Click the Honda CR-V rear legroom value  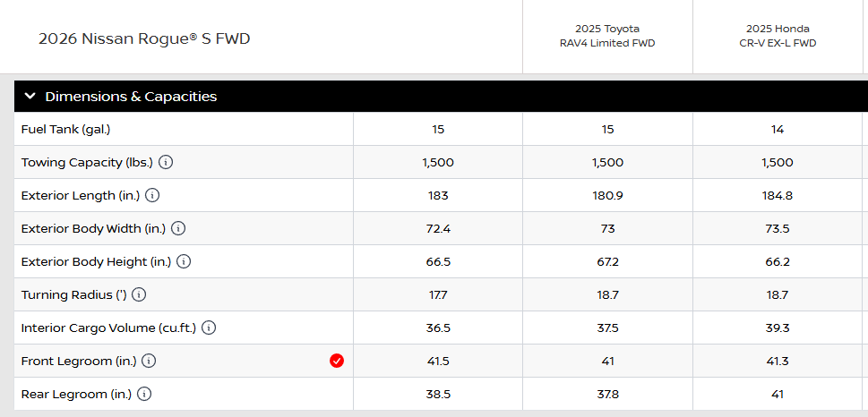point(777,394)
